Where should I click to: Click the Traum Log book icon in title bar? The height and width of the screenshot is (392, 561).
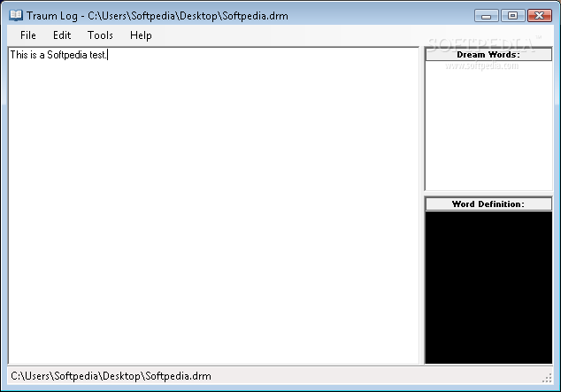tap(16, 15)
